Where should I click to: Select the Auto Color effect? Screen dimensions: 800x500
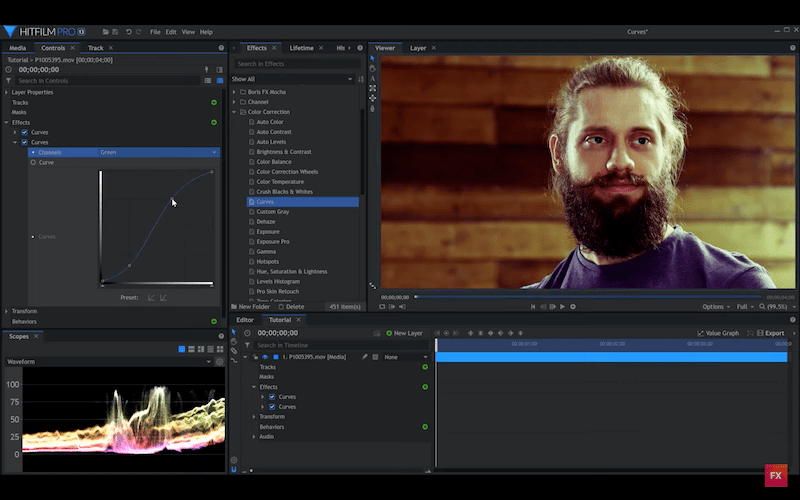click(x=270, y=122)
